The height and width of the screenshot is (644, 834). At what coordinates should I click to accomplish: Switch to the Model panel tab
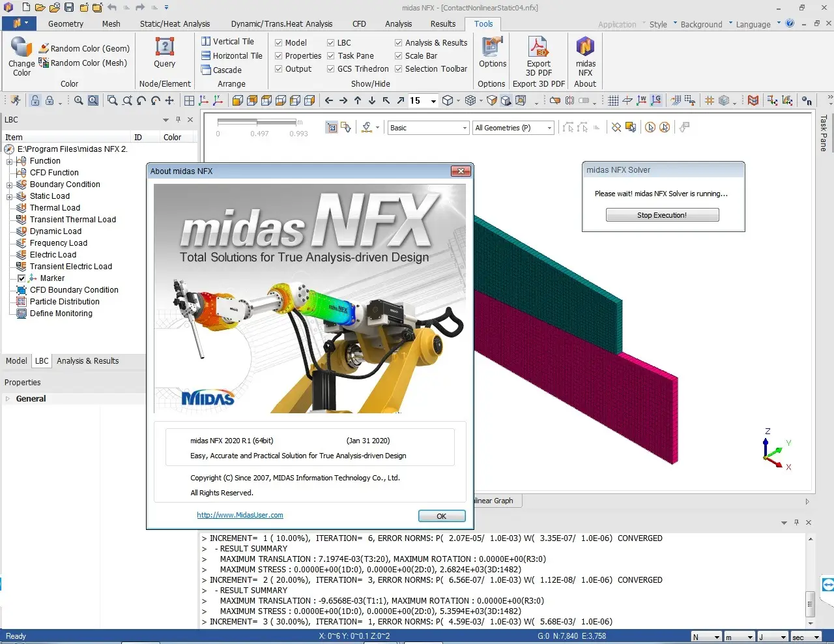click(16, 360)
